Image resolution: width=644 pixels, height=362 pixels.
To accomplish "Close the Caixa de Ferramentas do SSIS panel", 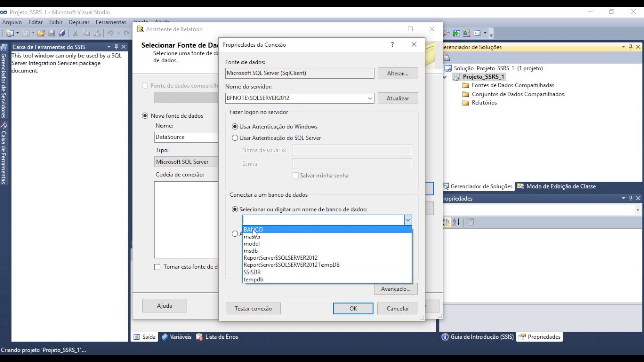I will pyautogui.click(x=124, y=47).
